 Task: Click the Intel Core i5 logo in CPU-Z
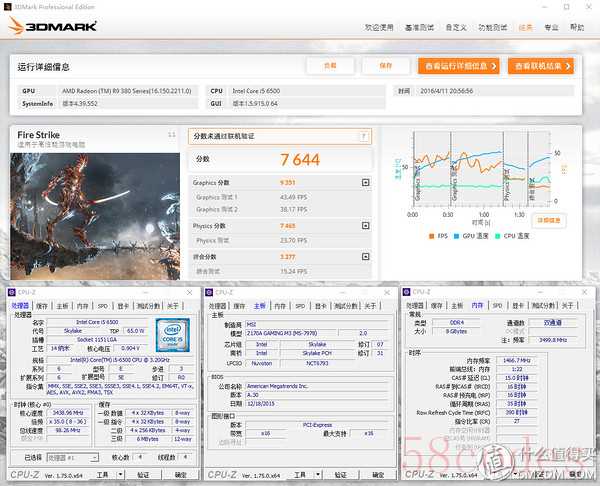173,335
